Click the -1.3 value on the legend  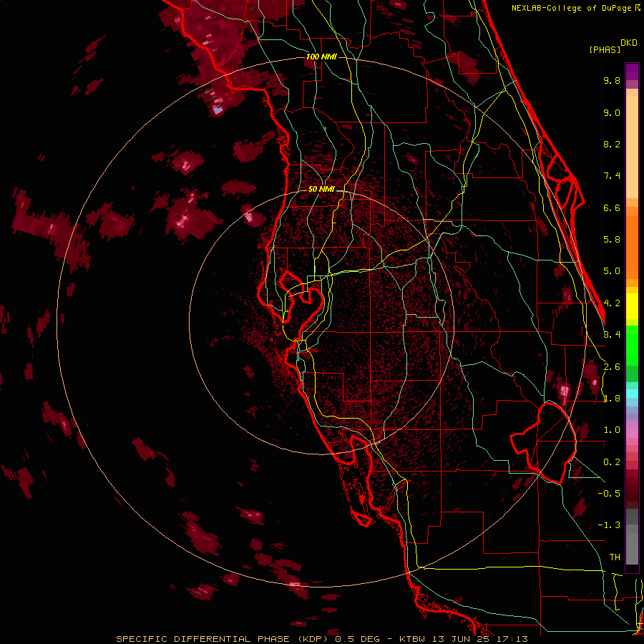pyautogui.click(x=609, y=525)
